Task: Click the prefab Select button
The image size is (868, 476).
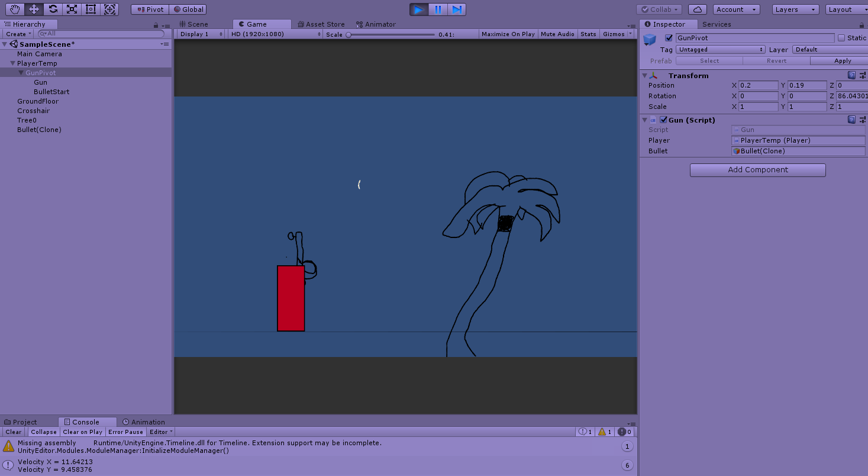Action: coord(709,61)
